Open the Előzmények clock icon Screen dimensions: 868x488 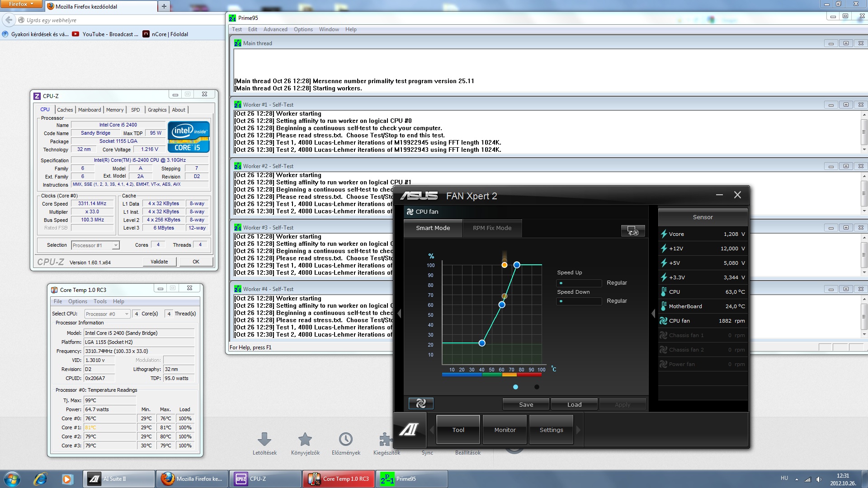(346, 439)
